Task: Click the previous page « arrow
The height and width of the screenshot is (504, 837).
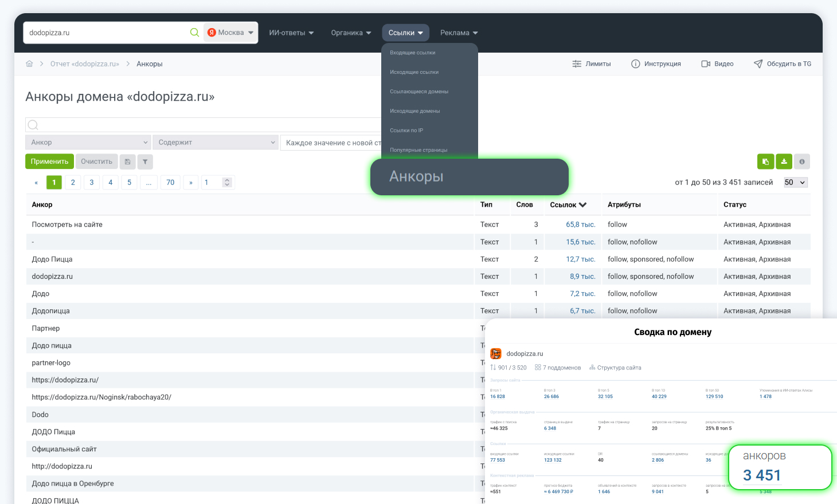Action: (x=36, y=183)
